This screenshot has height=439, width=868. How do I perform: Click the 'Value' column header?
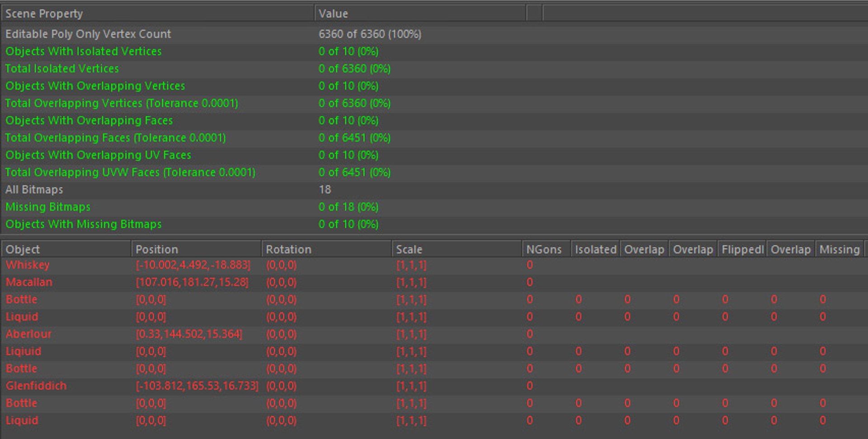tap(420, 14)
